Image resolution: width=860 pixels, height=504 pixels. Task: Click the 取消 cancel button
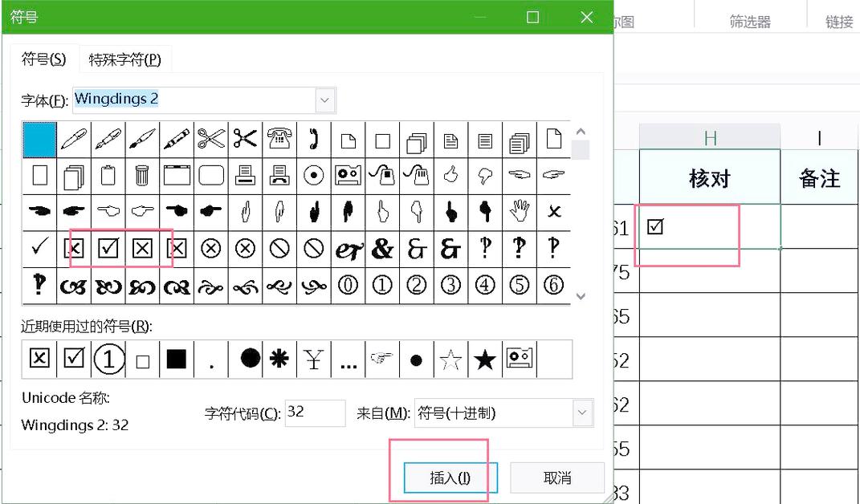557,477
